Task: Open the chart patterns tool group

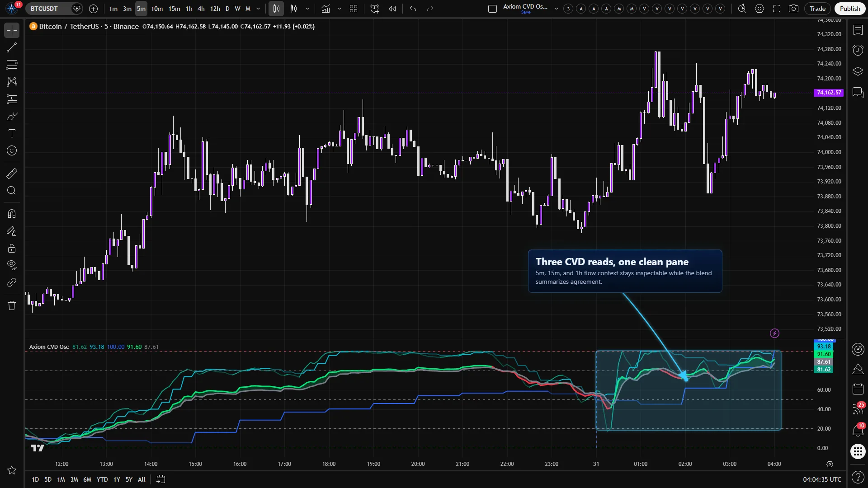Action: click(12, 82)
